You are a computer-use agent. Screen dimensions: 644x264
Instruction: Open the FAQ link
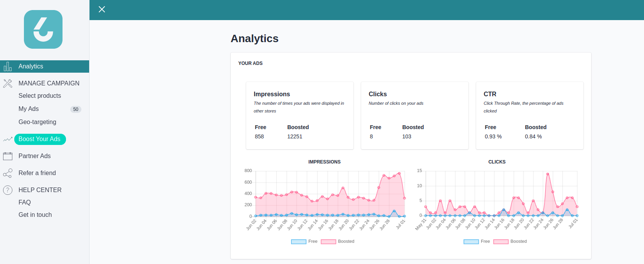click(25, 203)
